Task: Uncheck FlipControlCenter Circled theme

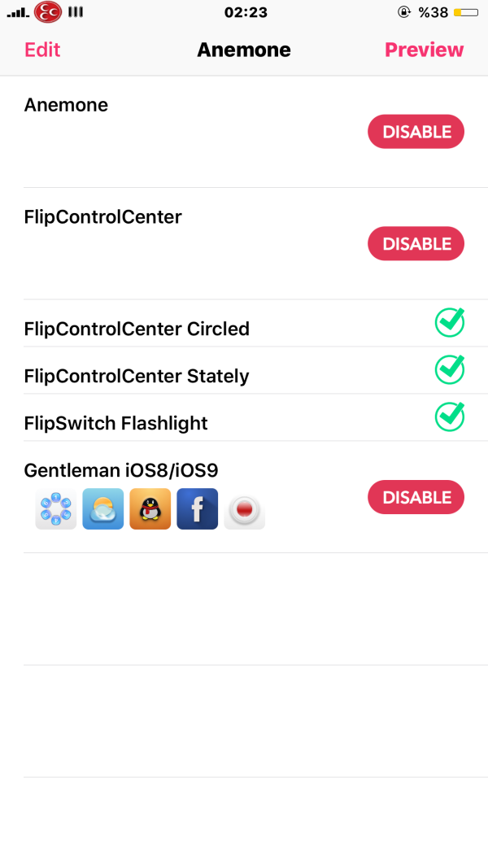Action: click(x=449, y=323)
